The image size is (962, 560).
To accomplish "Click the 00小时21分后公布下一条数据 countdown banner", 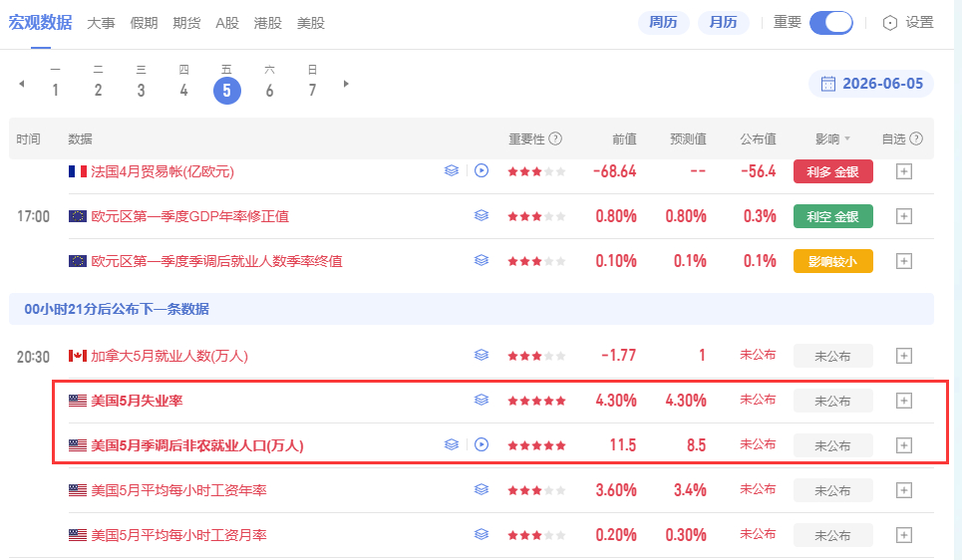I will (x=472, y=309).
